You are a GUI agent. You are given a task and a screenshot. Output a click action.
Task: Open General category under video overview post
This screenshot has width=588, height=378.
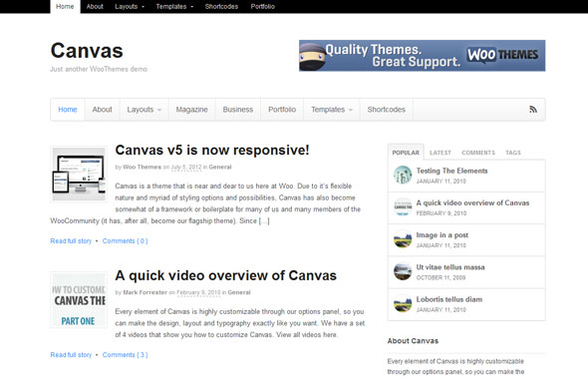239,292
